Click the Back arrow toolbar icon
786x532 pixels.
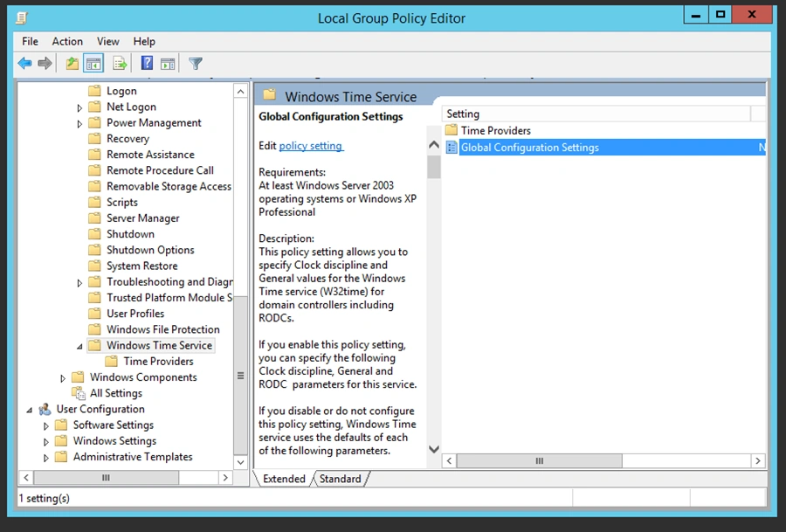[x=24, y=63]
